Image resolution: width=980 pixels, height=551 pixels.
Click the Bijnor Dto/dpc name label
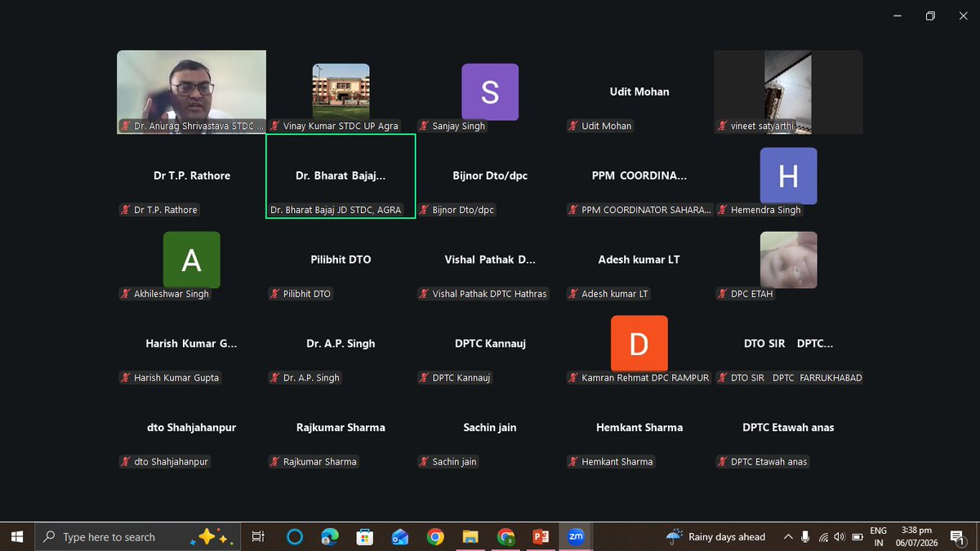click(463, 210)
